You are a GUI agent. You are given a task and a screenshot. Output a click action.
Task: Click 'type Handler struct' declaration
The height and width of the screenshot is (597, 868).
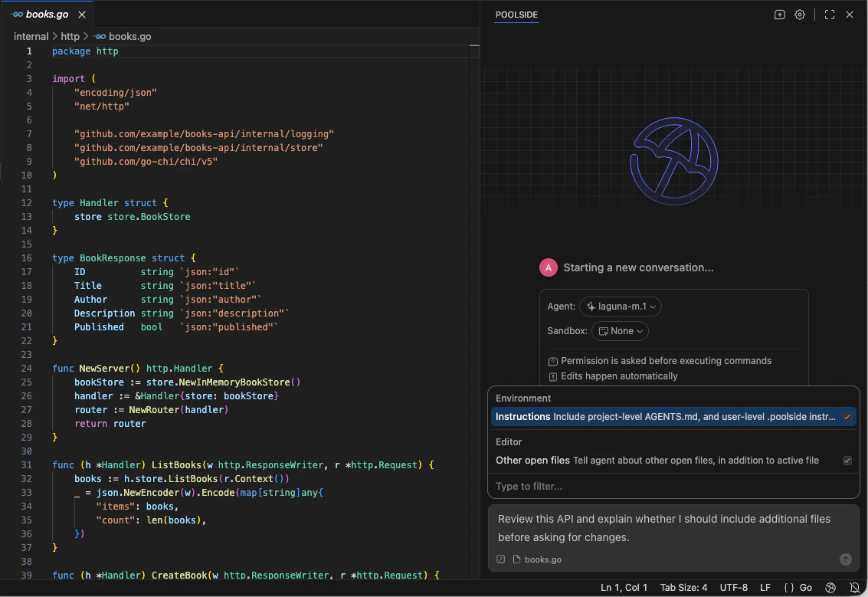[110, 203]
